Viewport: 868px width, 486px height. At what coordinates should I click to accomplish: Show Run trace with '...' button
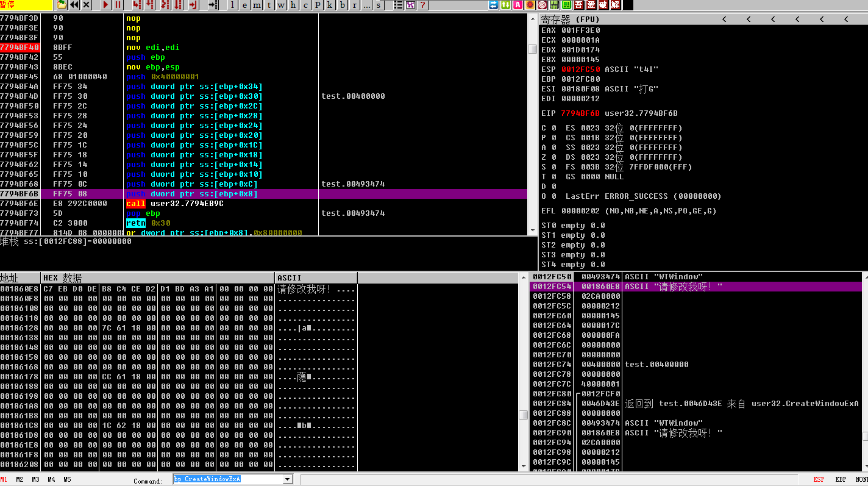[x=367, y=5]
